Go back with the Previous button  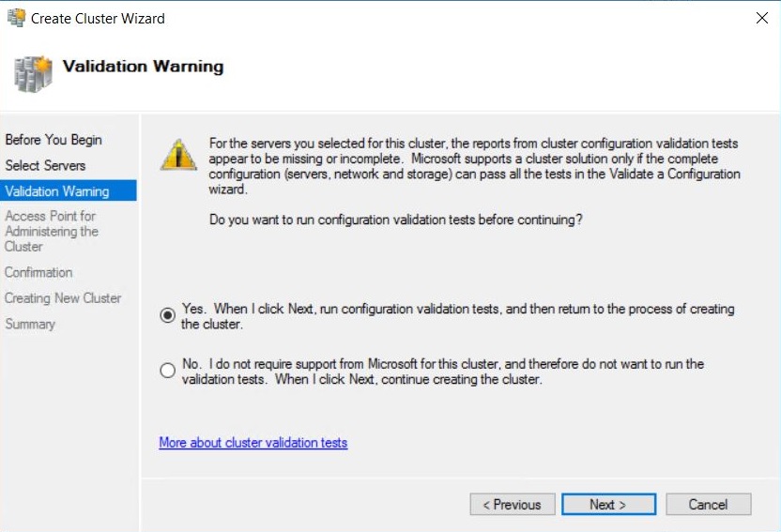(x=512, y=504)
